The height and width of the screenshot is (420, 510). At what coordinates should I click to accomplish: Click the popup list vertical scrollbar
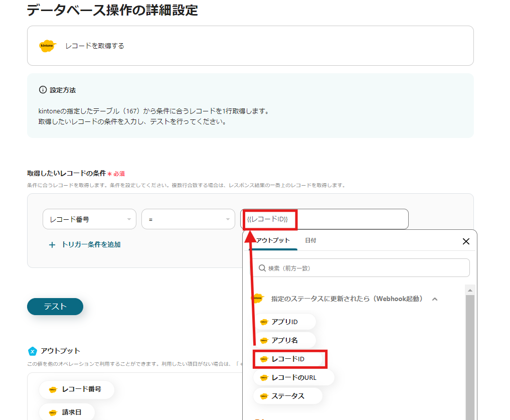470,351
